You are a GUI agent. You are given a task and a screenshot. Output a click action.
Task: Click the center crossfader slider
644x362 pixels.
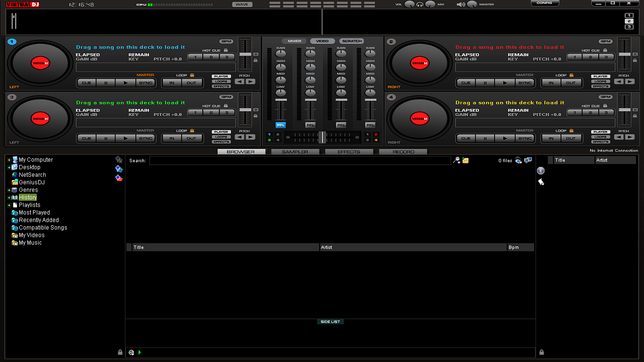click(x=322, y=137)
